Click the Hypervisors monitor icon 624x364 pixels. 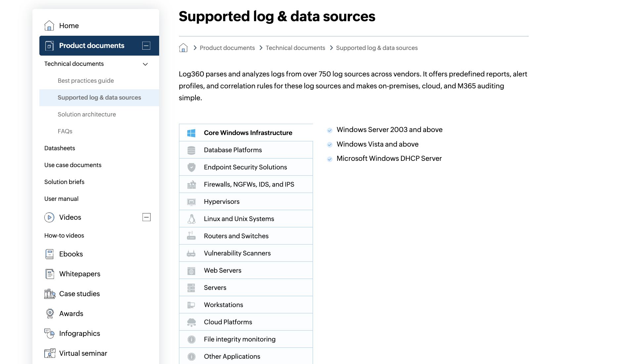pyautogui.click(x=191, y=202)
